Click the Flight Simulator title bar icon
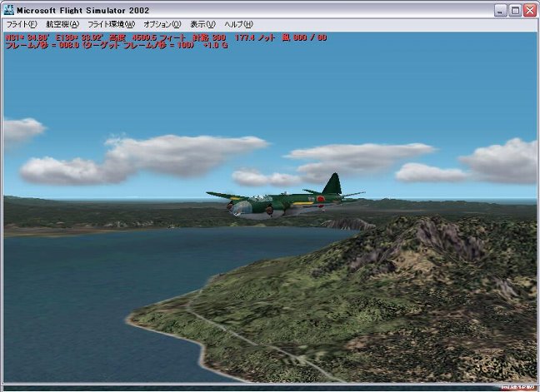The image size is (540, 392). [x=9, y=9]
